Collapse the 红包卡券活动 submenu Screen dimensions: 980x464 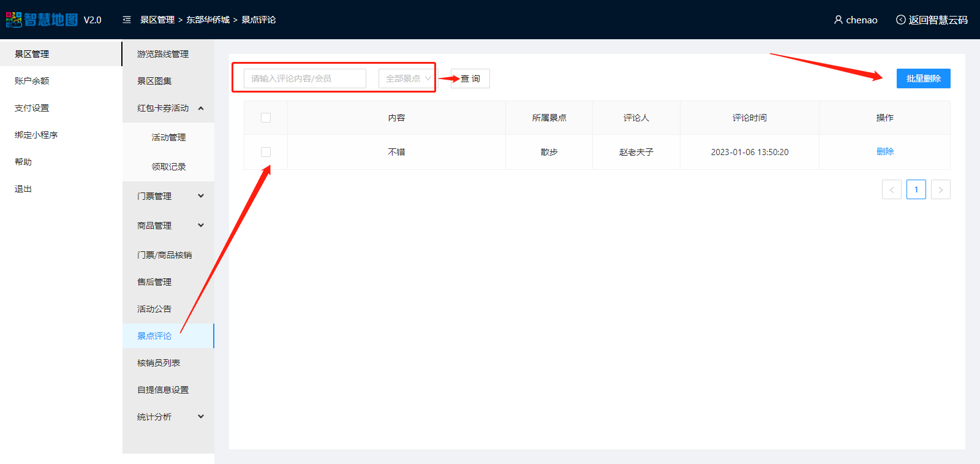click(x=201, y=108)
